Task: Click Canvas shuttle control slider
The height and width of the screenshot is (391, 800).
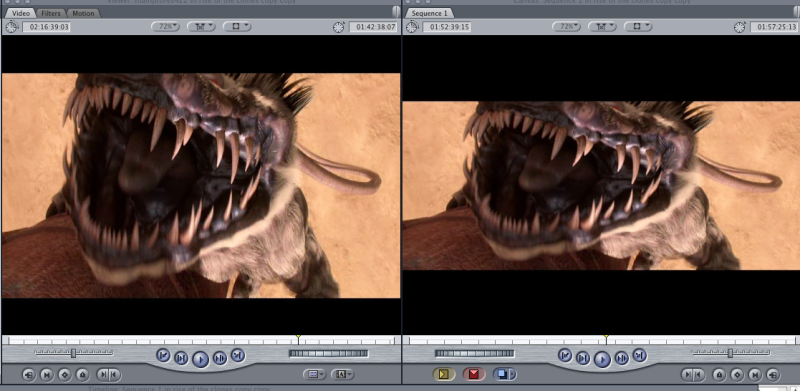Action: coord(731,353)
